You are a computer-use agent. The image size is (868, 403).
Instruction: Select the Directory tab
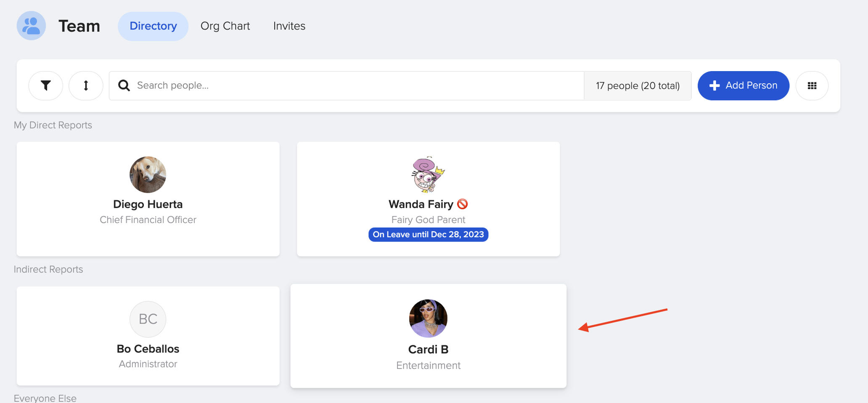153,26
